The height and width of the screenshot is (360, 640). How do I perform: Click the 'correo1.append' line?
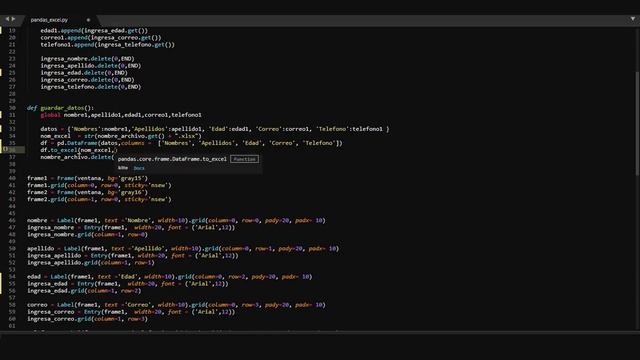[101, 38]
